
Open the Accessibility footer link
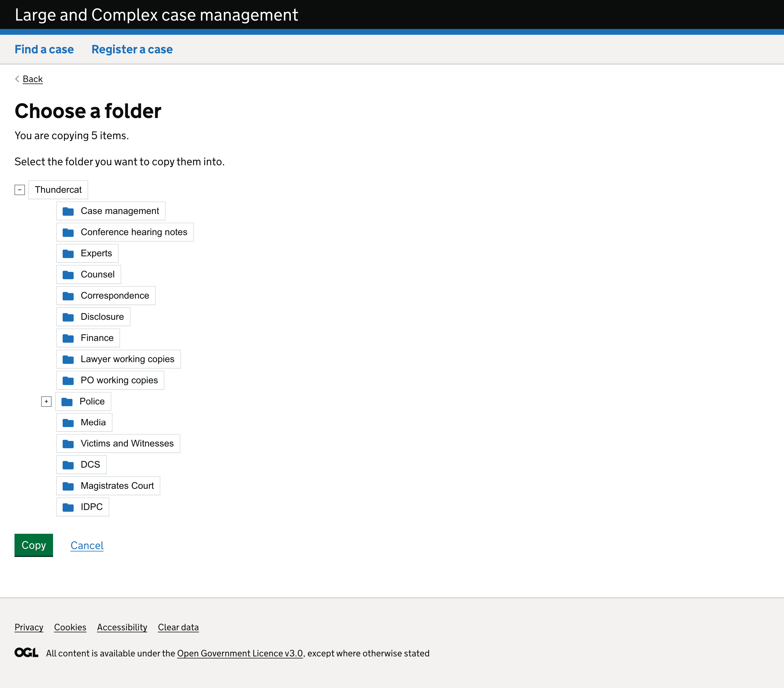(122, 627)
